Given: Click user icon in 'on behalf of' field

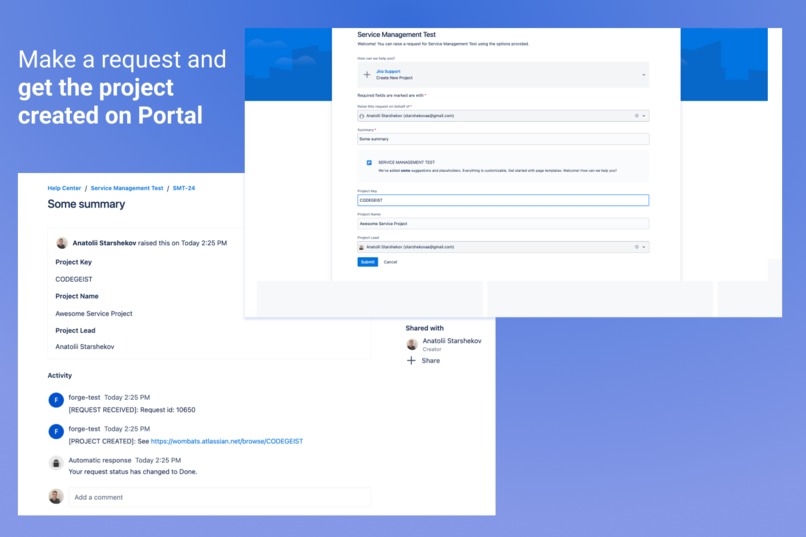Looking at the screenshot, I should [x=361, y=116].
